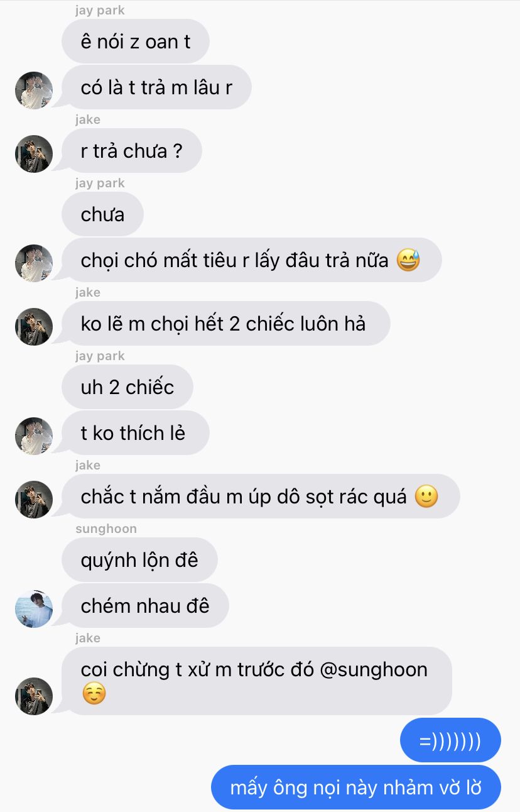Screen dimensions: 520x812
Task: Tap jay park's avatar next to "t ko thích lẻ"
Action: pyautogui.click(x=34, y=436)
